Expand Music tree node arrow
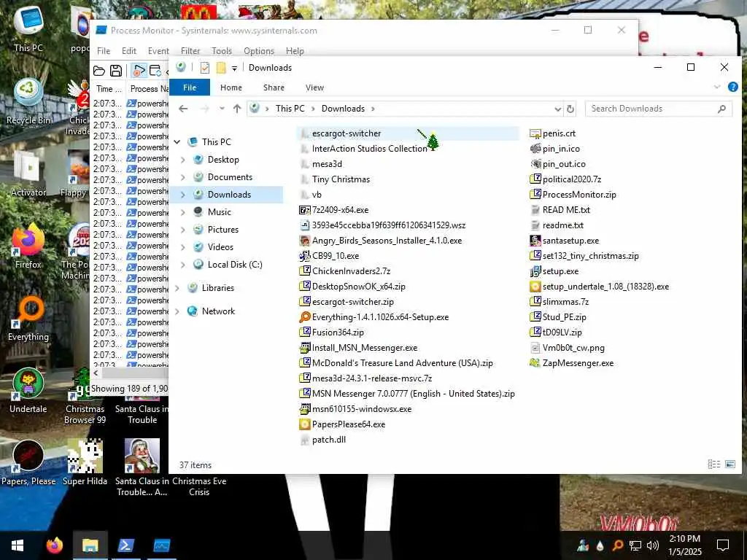 point(183,212)
